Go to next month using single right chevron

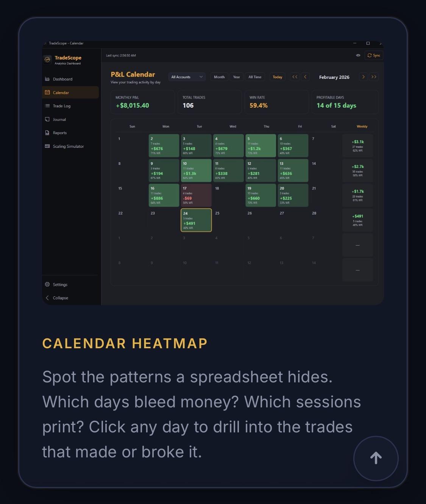(x=363, y=77)
